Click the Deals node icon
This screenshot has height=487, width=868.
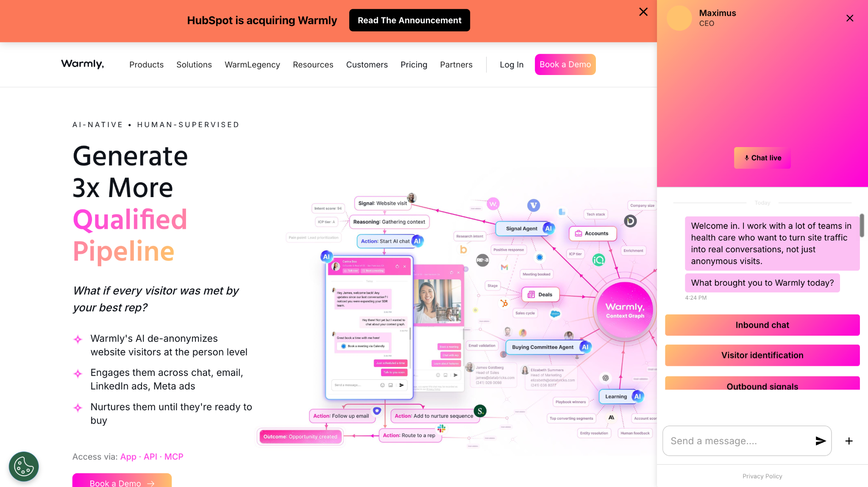pyautogui.click(x=531, y=295)
